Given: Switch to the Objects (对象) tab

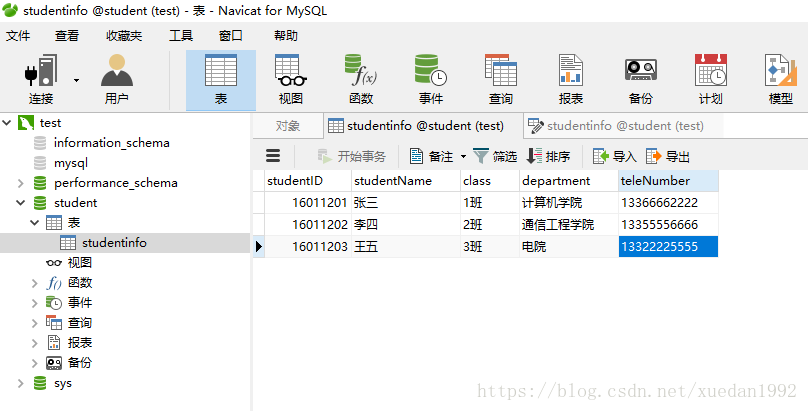Looking at the screenshot, I should pyautogui.click(x=288, y=126).
